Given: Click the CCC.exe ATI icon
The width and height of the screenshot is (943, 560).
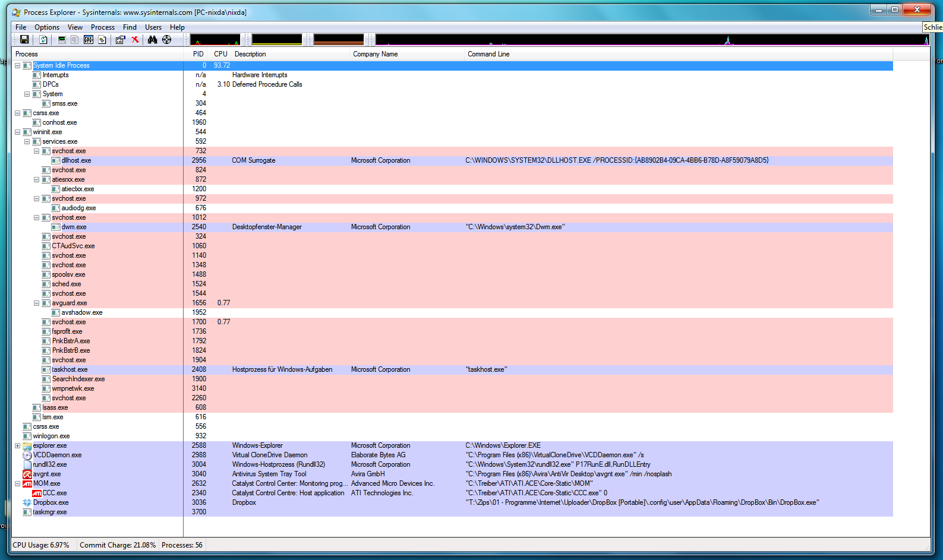Looking at the screenshot, I should pyautogui.click(x=37, y=493).
